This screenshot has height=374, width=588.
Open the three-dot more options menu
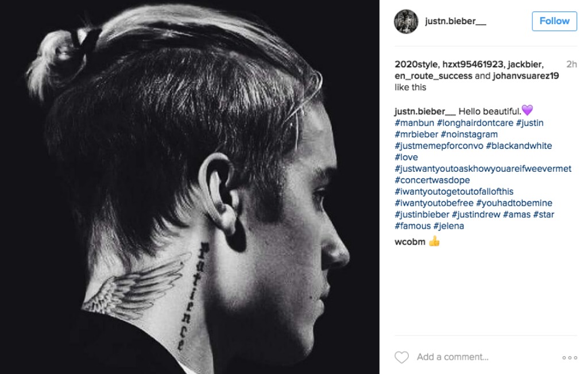569,357
